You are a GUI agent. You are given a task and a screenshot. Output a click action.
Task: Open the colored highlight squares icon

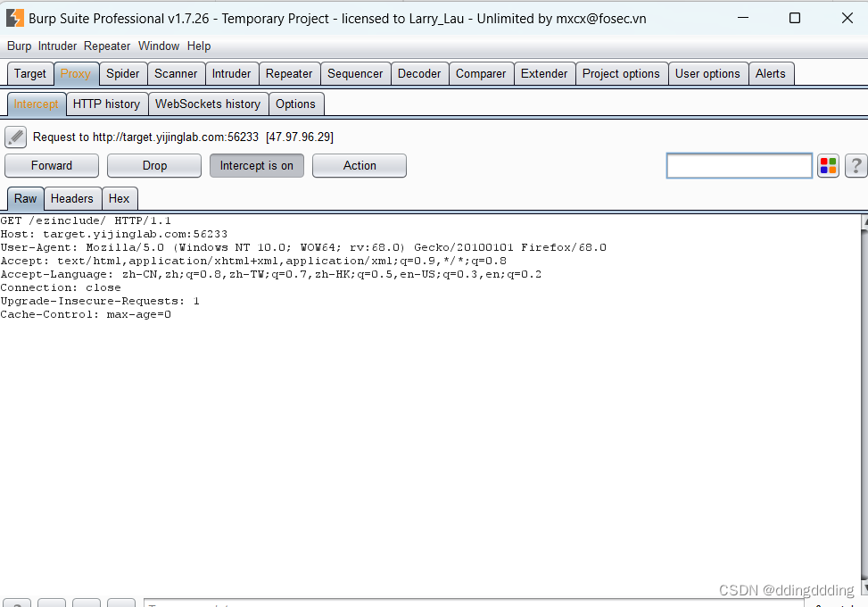coord(828,166)
